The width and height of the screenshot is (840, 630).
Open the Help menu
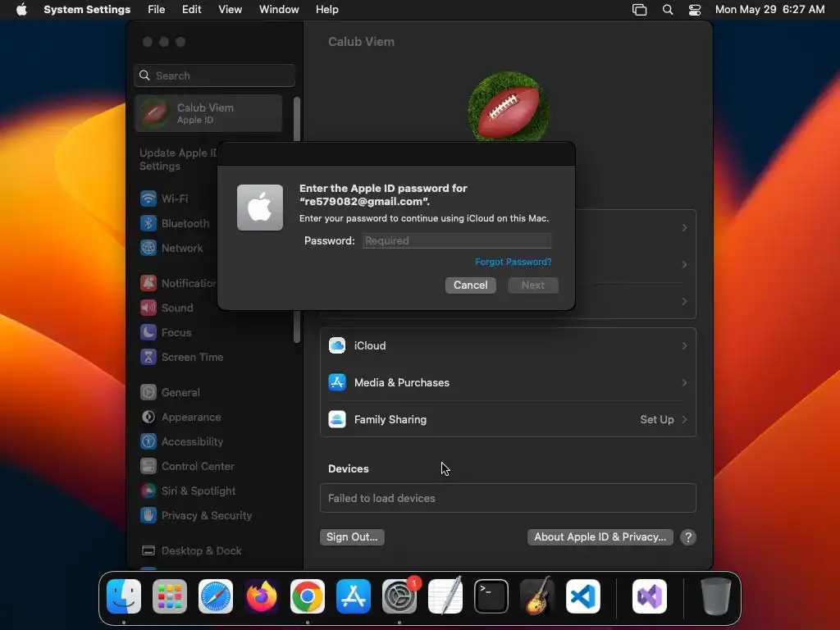pos(326,10)
